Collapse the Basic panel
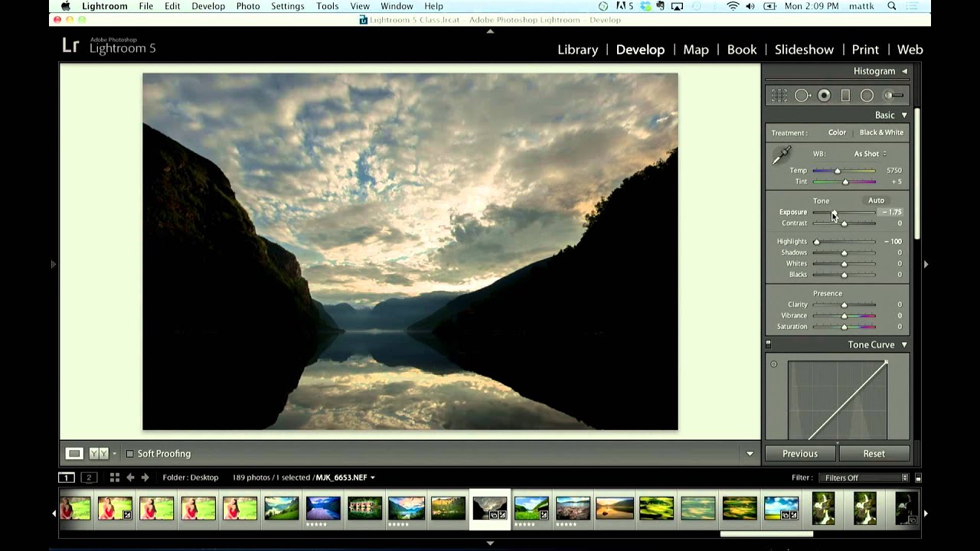This screenshot has width=980, height=551. tap(904, 116)
